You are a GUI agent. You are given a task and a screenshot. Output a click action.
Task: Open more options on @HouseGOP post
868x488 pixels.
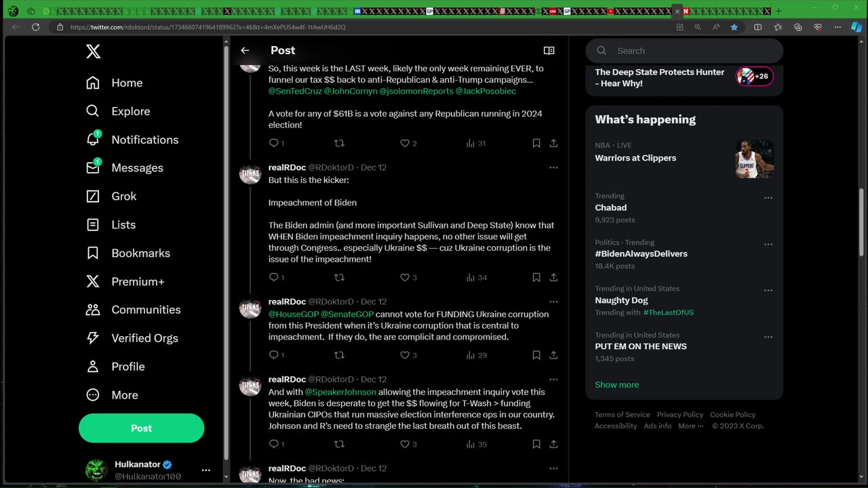[x=553, y=302]
